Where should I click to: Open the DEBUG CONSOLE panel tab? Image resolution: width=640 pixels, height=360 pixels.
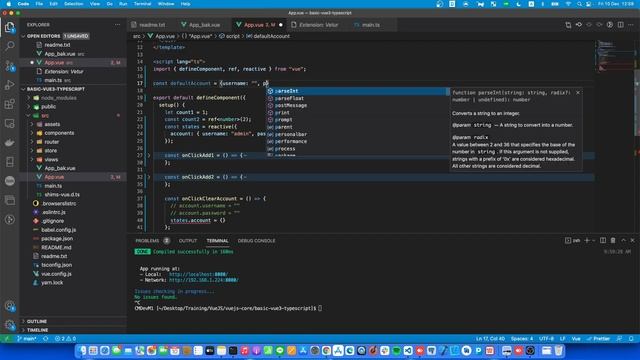pos(256,241)
